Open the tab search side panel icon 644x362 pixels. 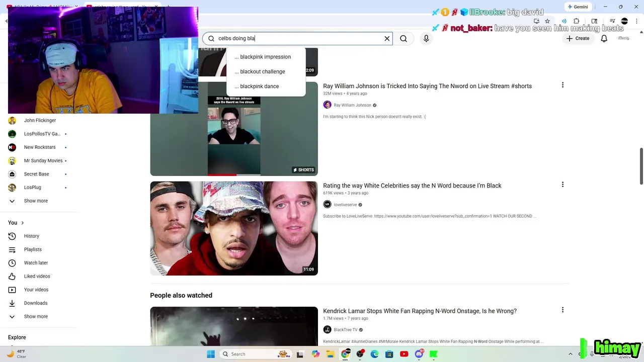(595, 21)
